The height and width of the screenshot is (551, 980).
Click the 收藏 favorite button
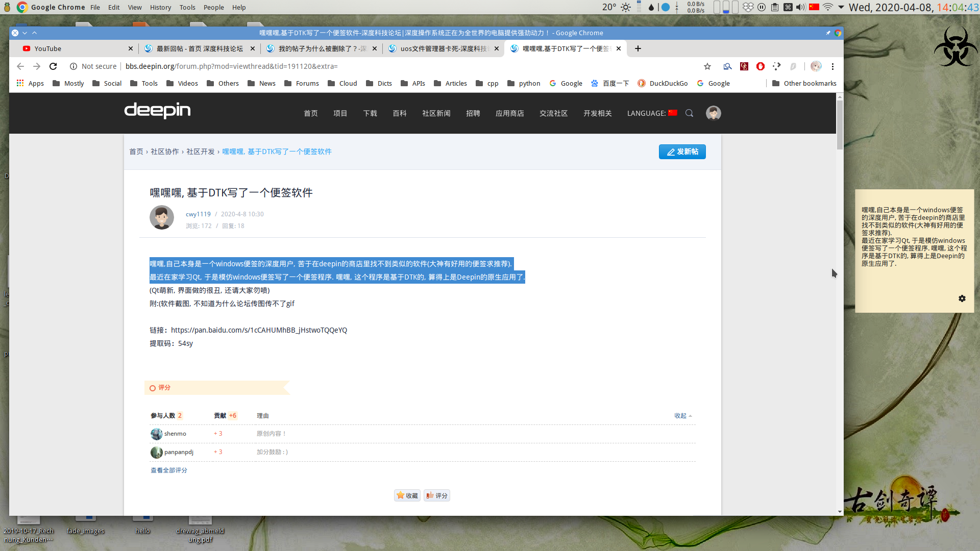407,495
